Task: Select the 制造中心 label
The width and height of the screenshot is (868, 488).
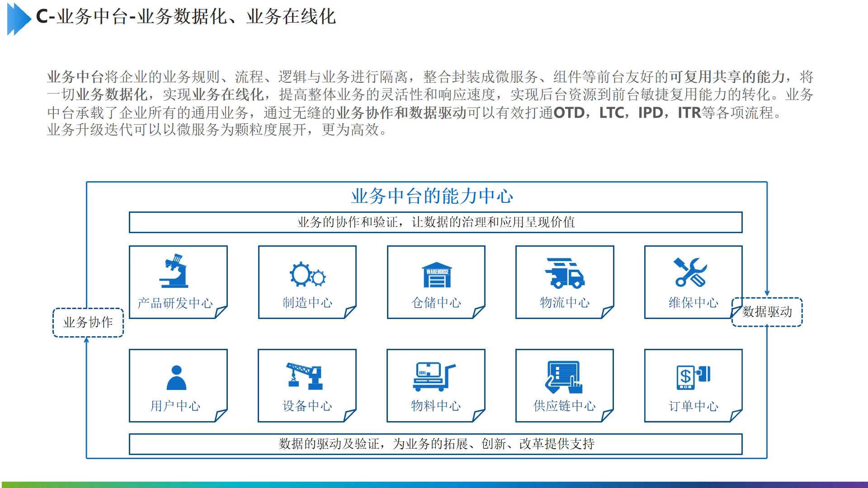Action: pyautogui.click(x=307, y=303)
